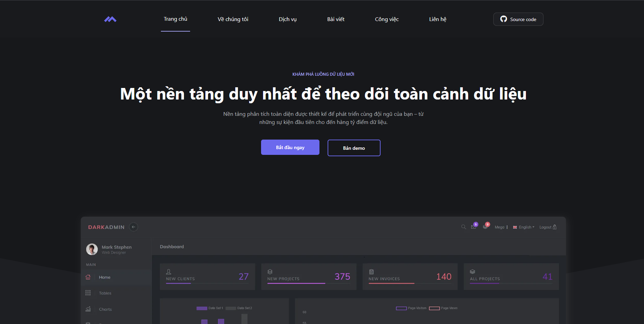The width and height of the screenshot is (644, 324).
Task: Open the Mega menu dropdown
Action: click(x=501, y=227)
